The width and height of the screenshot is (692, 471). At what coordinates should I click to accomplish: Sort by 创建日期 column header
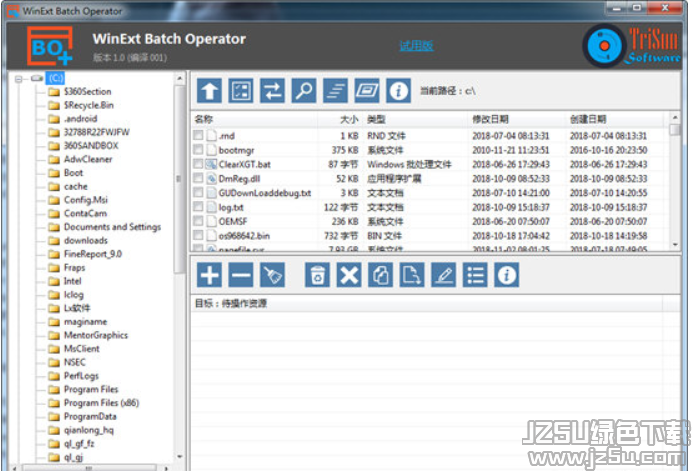coord(588,119)
